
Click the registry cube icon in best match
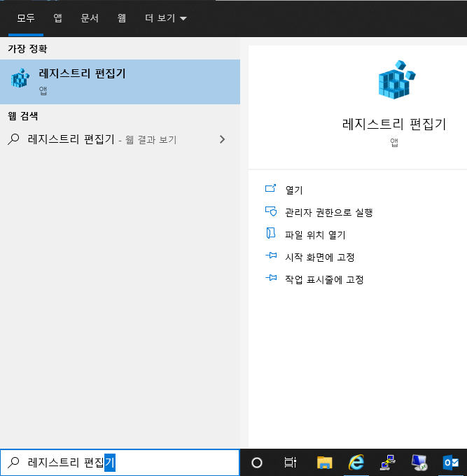tap(20, 78)
